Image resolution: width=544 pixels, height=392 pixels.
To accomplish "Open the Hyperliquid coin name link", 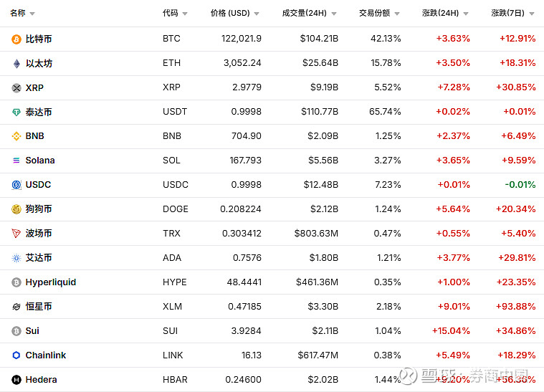I will [x=50, y=282].
